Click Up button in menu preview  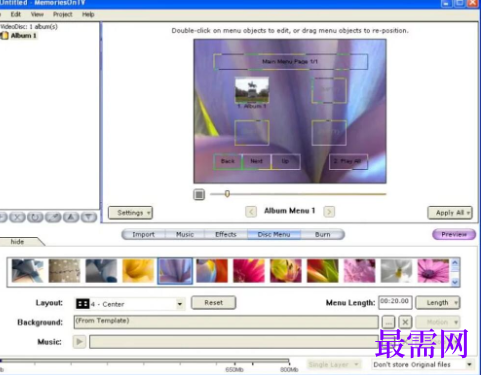[286, 162]
